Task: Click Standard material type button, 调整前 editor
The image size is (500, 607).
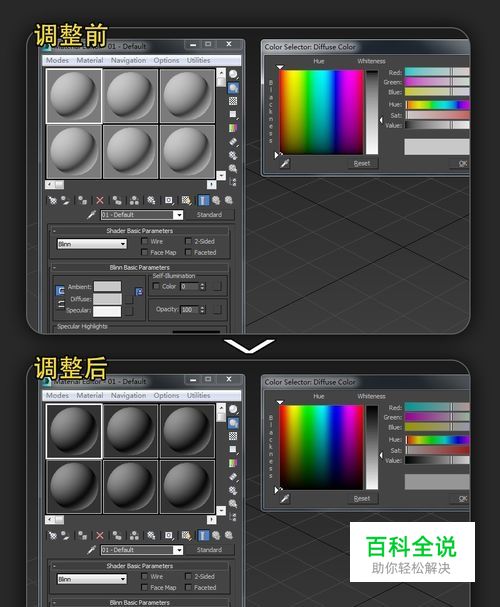Action: (209, 214)
